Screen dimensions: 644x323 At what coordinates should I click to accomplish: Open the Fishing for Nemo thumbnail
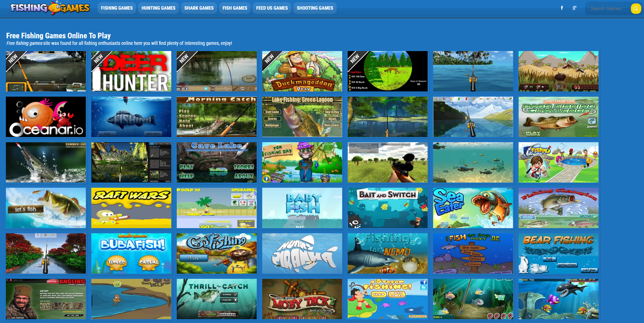pos(388,254)
